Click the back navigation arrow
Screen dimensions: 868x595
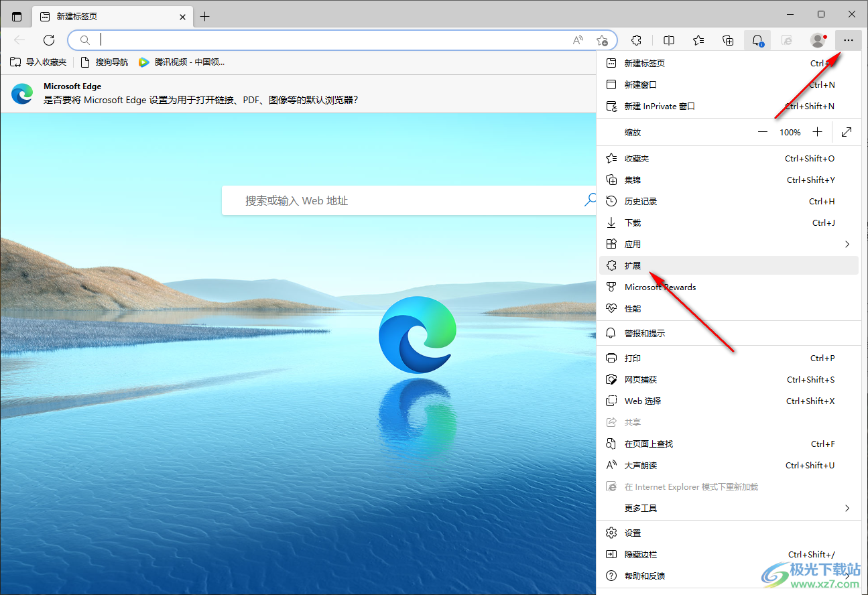(x=19, y=40)
